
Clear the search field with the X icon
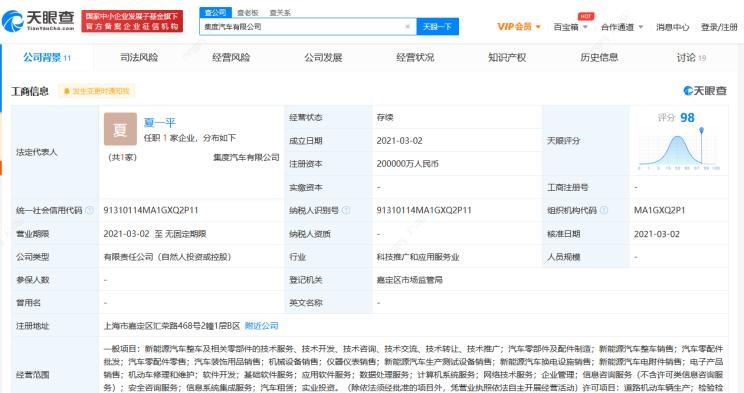407,27
